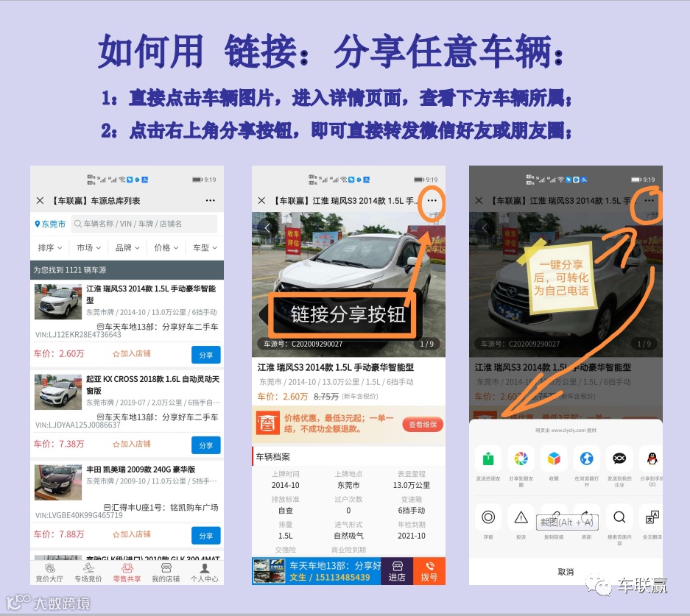Open the three-dot menu on 车源总库列表 page
The height and width of the screenshot is (616, 690).
211,200
